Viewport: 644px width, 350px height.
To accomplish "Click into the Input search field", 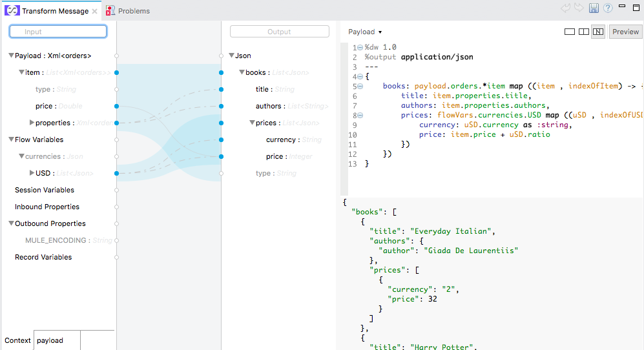I will pyautogui.click(x=58, y=32).
